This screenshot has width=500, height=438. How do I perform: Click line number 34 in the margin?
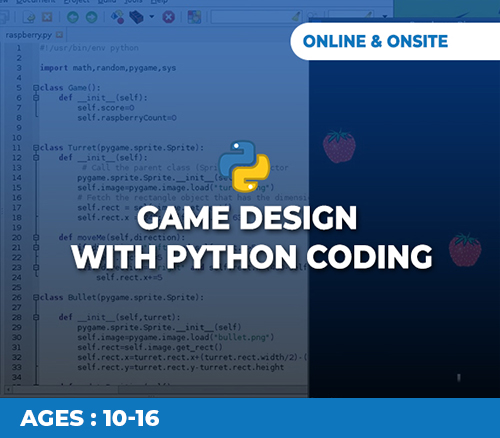(17, 377)
